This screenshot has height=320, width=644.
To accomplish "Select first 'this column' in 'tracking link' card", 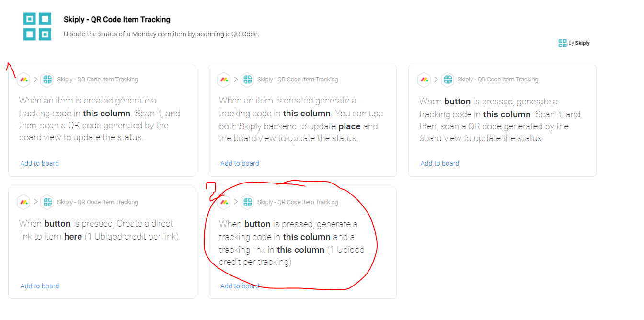I will click(307, 237).
